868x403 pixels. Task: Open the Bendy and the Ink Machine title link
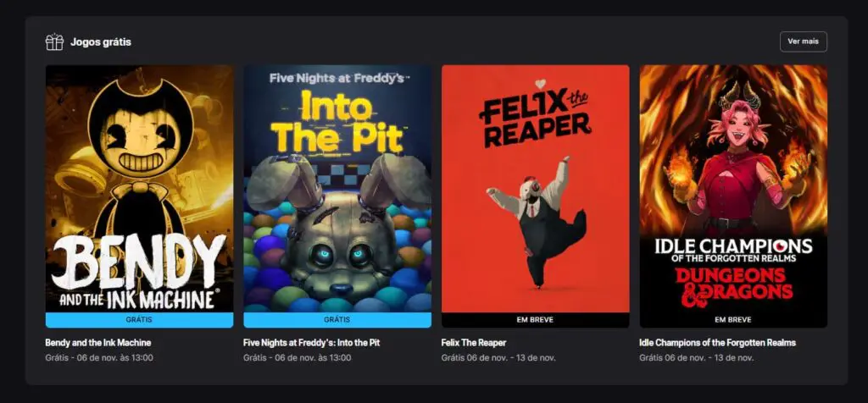(98, 343)
